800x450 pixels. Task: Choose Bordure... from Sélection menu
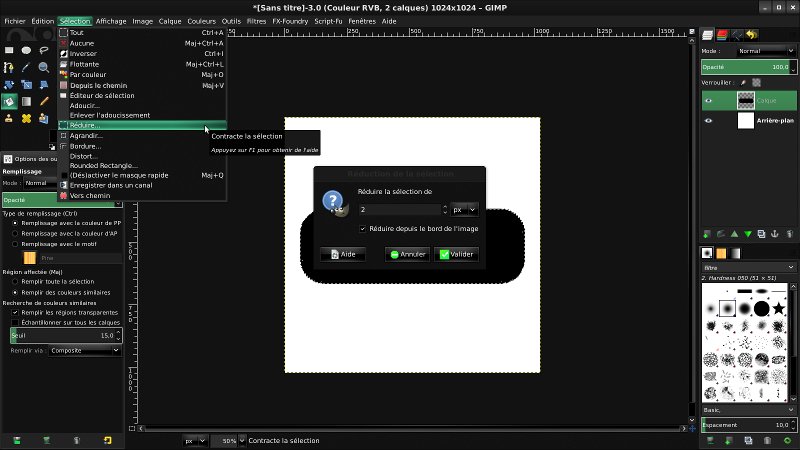tap(142, 146)
